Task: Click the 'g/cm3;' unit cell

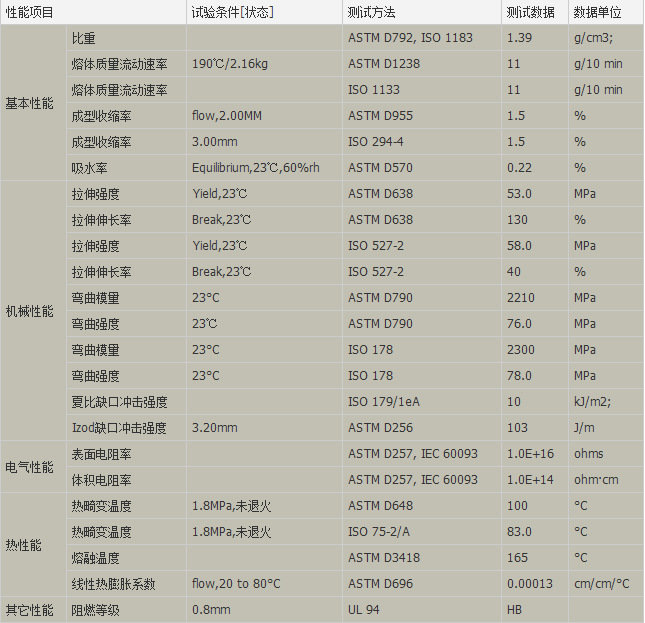Action: (x=606, y=38)
